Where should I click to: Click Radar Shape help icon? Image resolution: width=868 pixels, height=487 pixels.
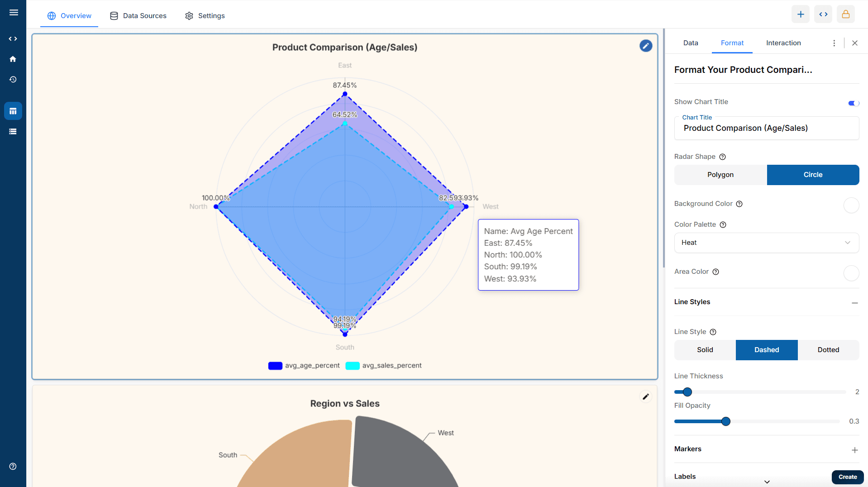pos(723,157)
